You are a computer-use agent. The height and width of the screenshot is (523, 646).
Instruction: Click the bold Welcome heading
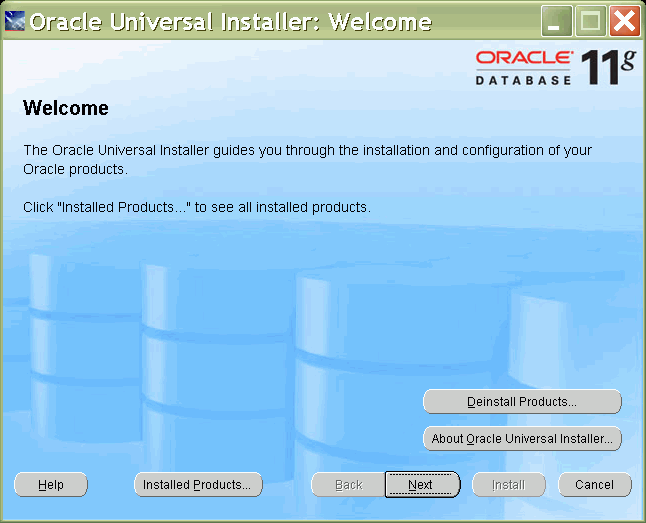click(x=66, y=108)
